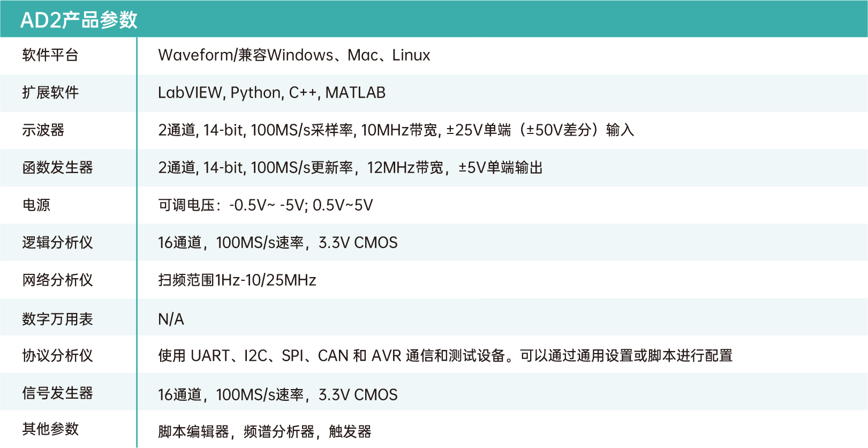Click the 脚本编辑器，频谱分析器，触发器 text
The height and width of the screenshot is (448, 868).
click(265, 431)
